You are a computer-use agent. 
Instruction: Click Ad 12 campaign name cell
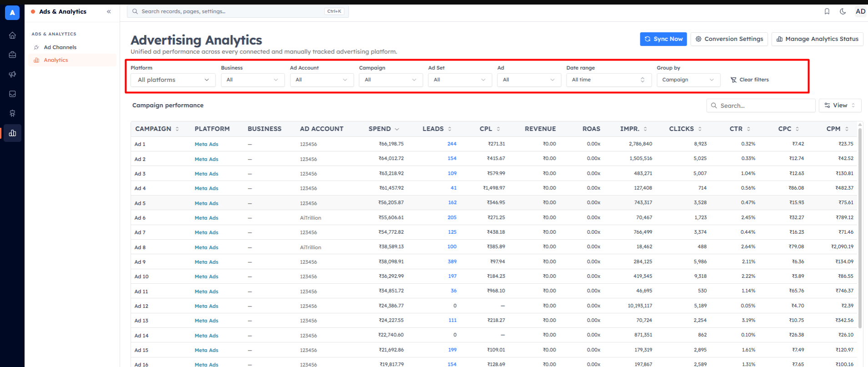click(141, 306)
